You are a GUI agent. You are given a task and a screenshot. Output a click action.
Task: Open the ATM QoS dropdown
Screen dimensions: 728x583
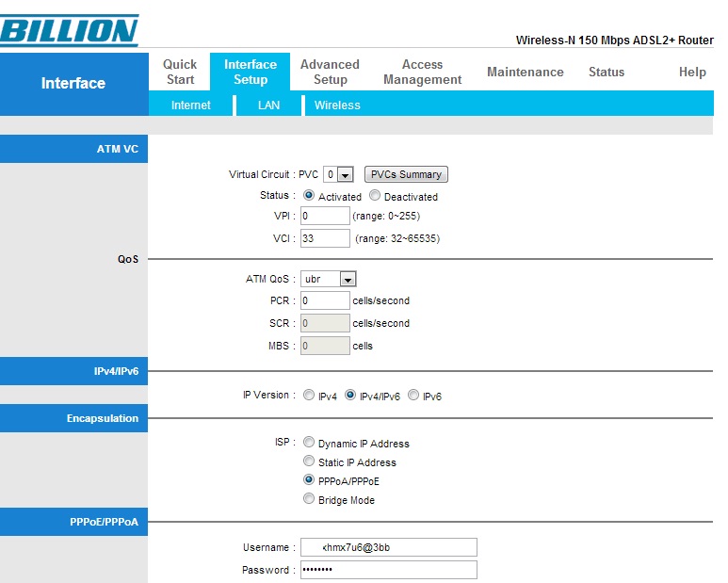pos(329,279)
